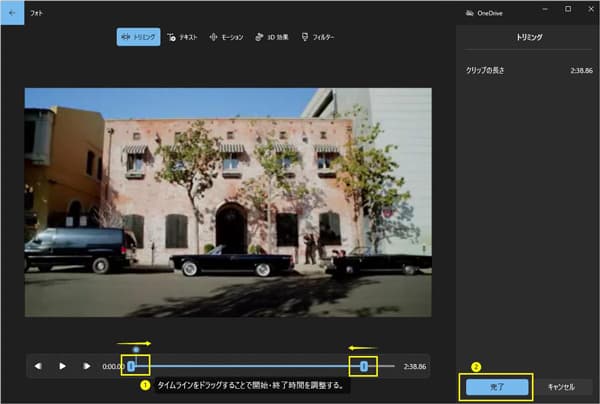
Task: Click the blue playhead marker above the timeline
Action: (x=136, y=349)
